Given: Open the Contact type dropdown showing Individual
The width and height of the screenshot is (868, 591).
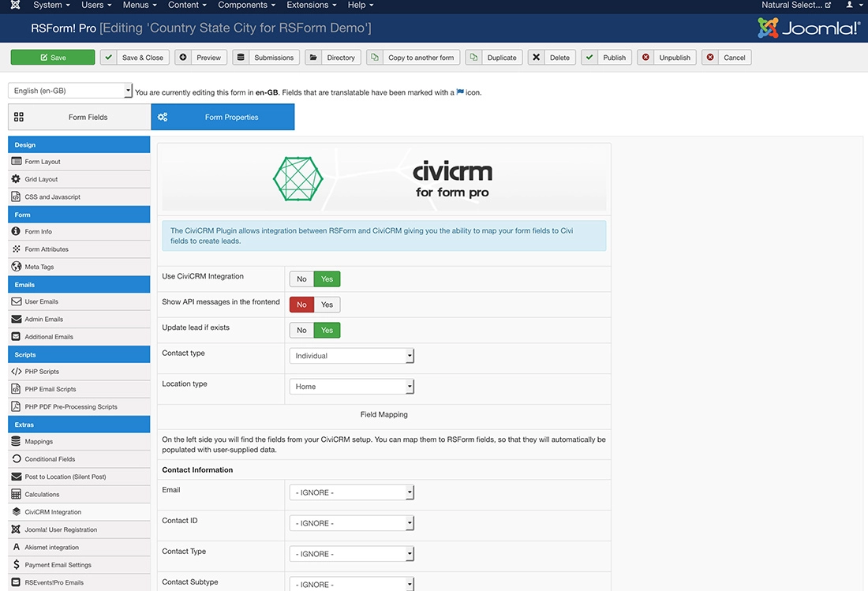Looking at the screenshot, I should tap(350, 355).
